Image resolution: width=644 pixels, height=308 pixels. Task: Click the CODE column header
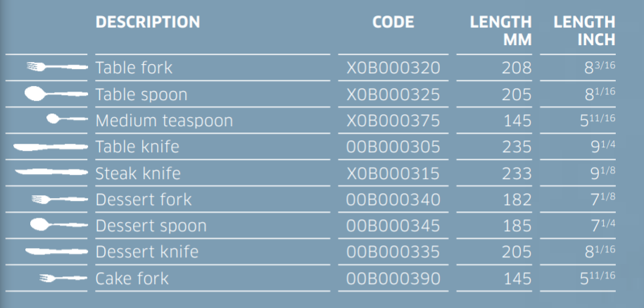(x=393, y=22)
